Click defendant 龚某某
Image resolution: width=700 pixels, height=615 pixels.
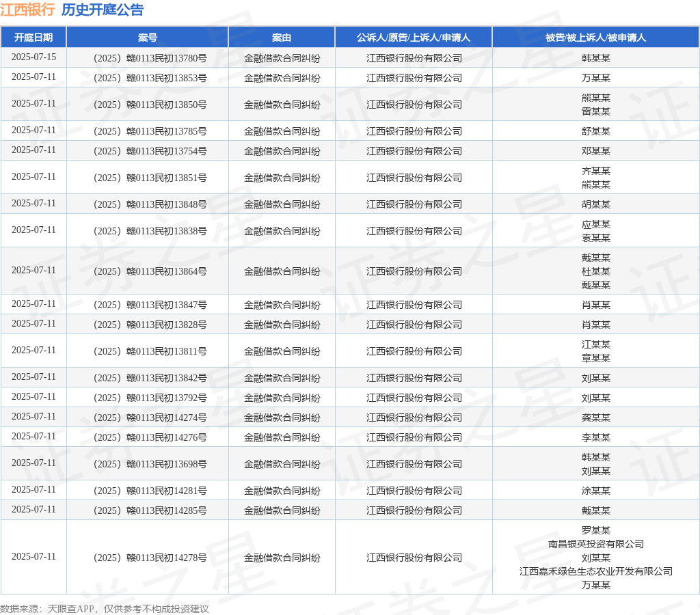point(595,418)
